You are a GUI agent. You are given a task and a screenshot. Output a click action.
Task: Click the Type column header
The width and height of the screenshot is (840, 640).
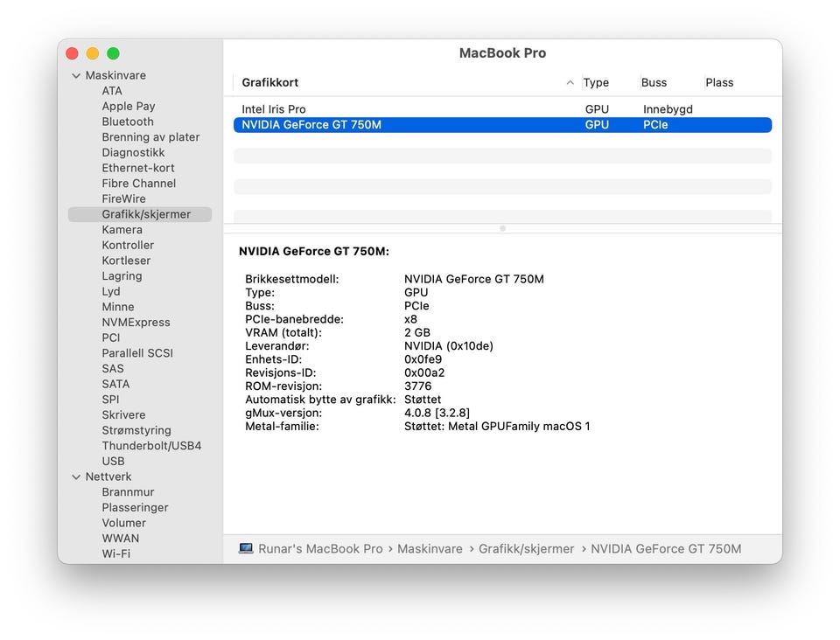point(596,83)
